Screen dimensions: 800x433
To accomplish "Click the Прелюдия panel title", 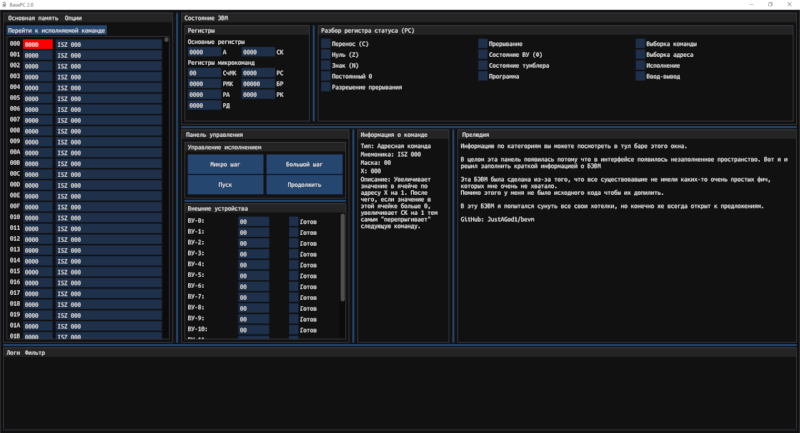I will [476, 135].
